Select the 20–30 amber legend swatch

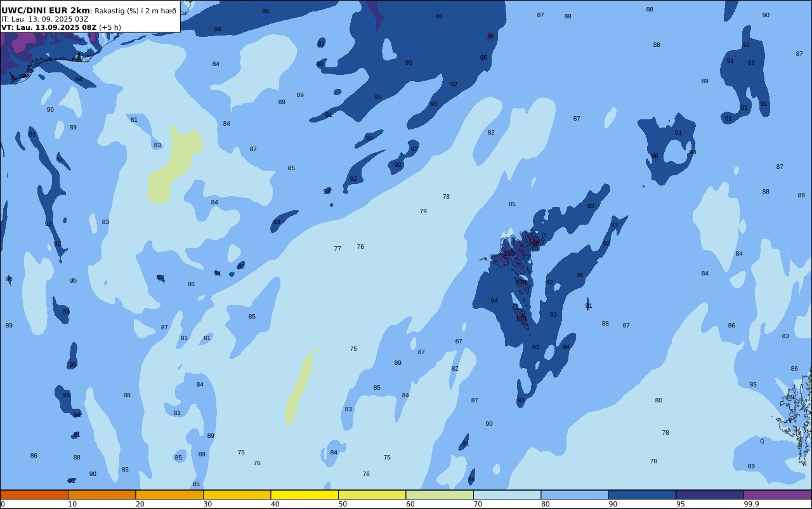pyautogui.click(x=169, y=494)
